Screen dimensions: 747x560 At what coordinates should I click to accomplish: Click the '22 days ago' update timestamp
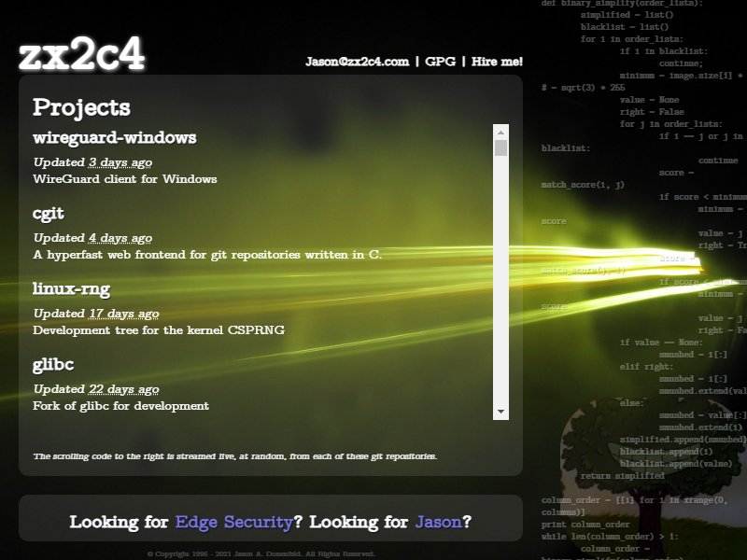[124, 389]
